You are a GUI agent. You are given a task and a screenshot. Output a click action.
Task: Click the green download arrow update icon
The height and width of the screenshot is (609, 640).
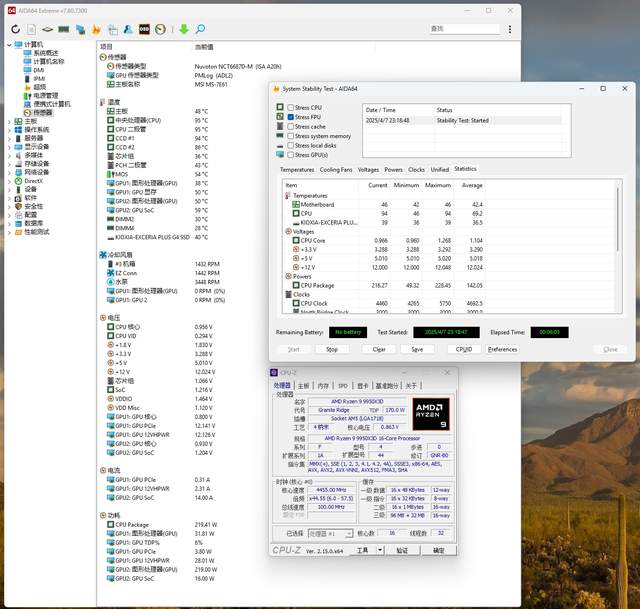184,29
